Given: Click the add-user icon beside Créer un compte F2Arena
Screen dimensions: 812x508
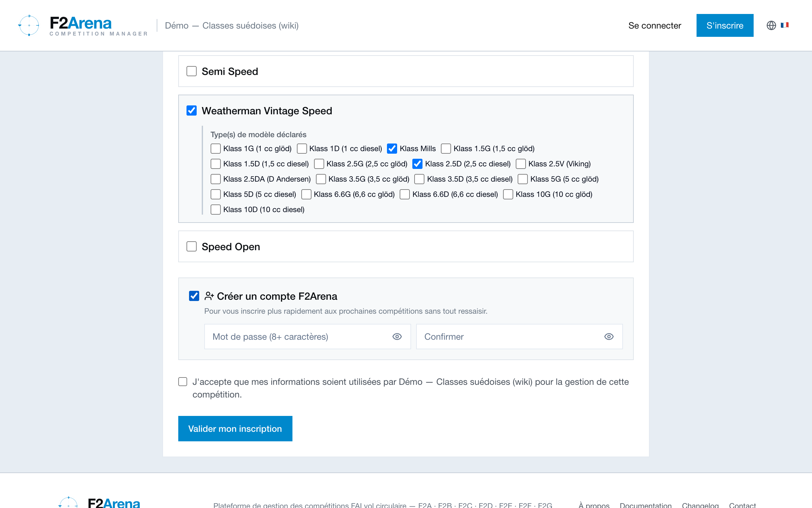Looking at the screenshot, I should (209, 296).
